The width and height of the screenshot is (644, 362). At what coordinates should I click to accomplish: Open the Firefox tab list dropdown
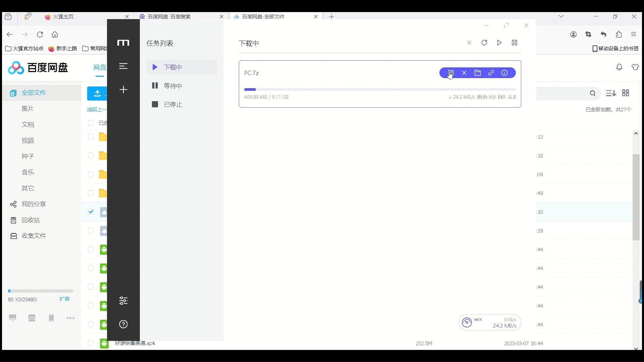point(561,16)
